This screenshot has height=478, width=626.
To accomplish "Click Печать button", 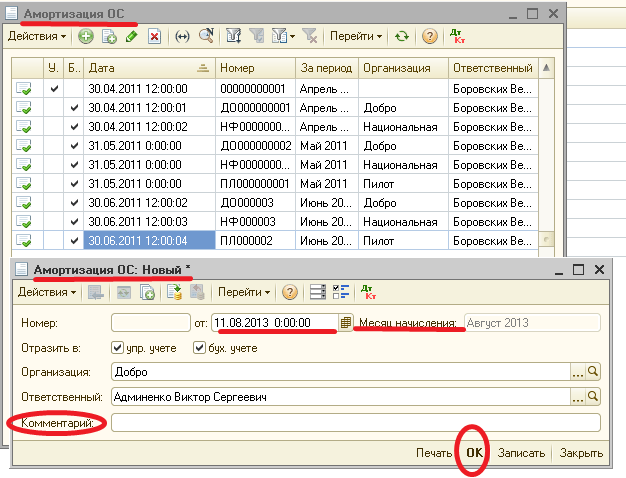I will click(434, 453).
